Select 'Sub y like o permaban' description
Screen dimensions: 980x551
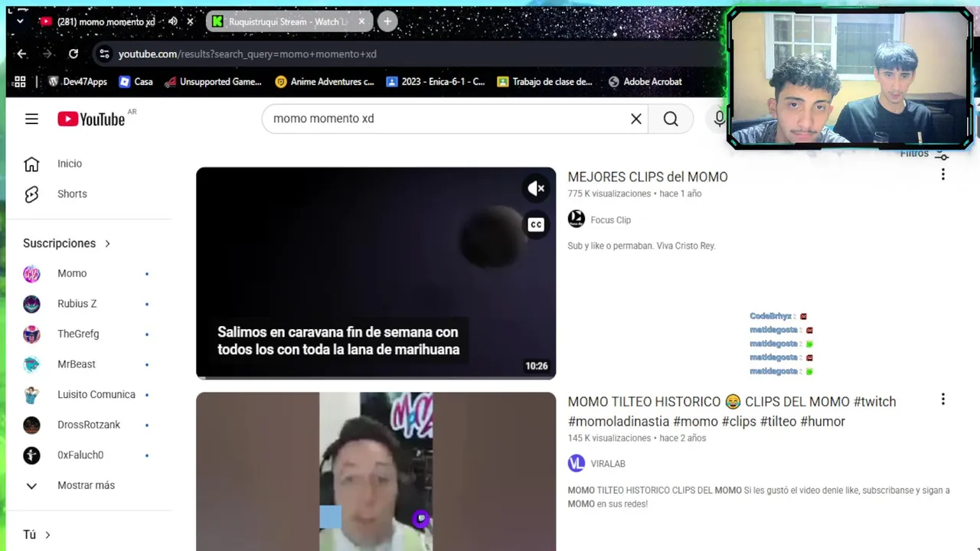coord(642,246)
